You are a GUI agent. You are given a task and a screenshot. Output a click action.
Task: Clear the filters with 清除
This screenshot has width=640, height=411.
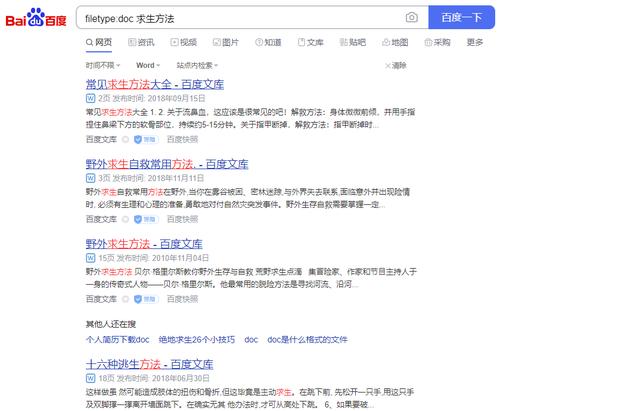point(396,65)
